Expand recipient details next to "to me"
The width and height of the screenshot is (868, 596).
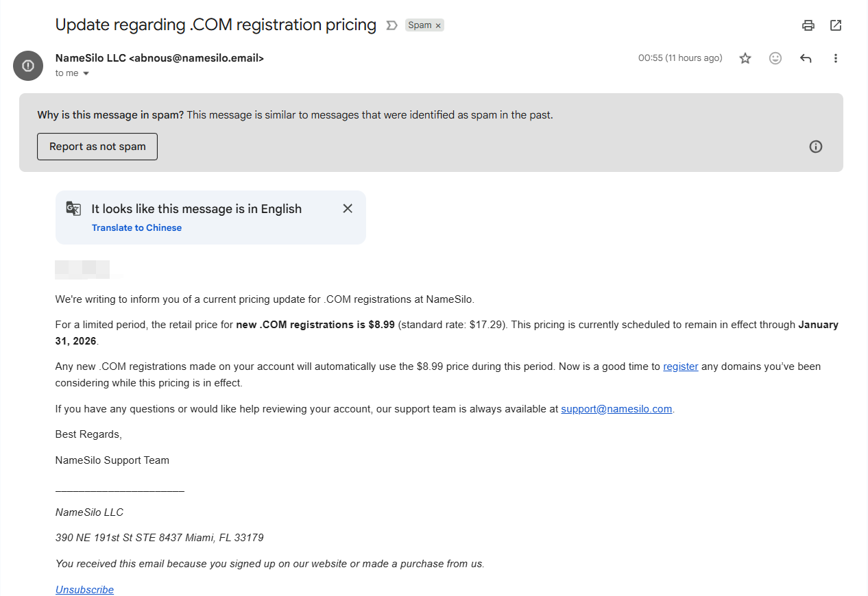coord(86,73)
